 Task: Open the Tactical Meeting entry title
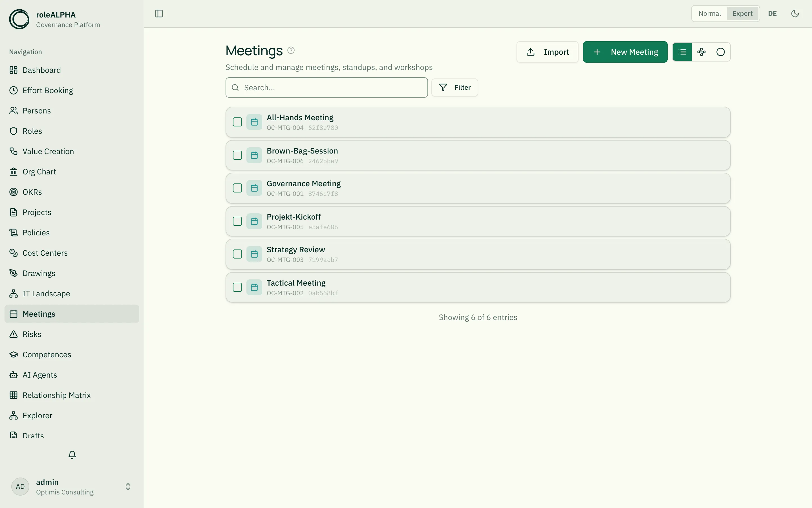pyautogui.click(x=296, y=283)
